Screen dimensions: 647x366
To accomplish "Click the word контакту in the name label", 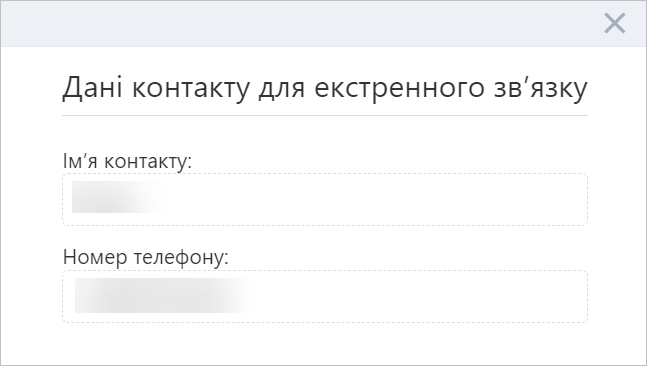I will (148, 162).
